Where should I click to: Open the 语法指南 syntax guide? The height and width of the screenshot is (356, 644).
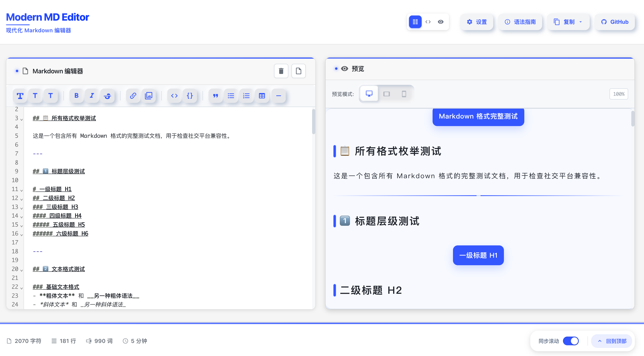pyautogui.click(x=520, y=22)
